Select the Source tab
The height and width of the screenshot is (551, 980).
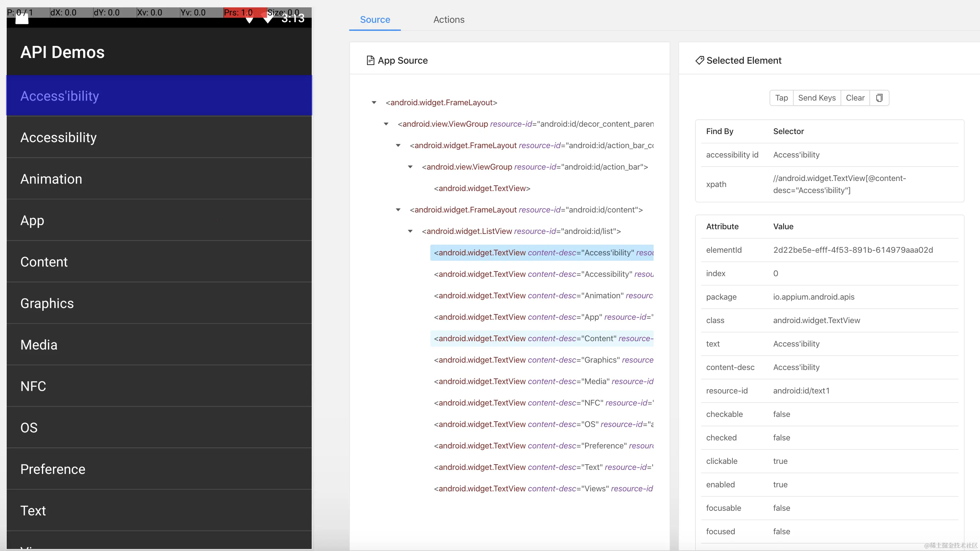[x=375, y=20]
